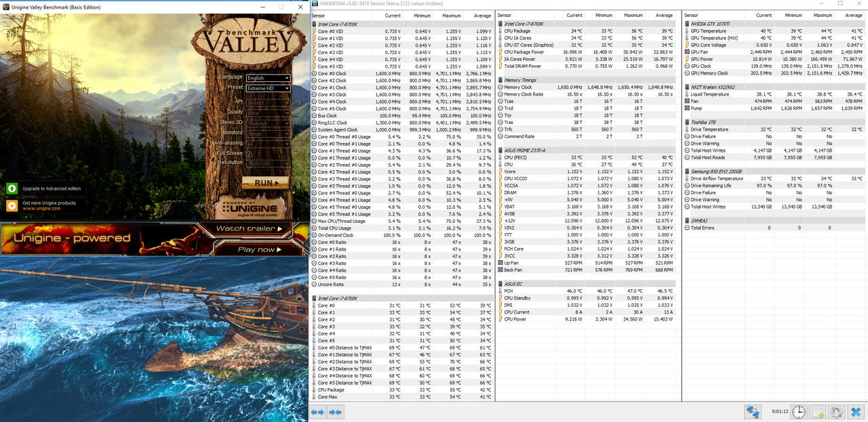The width and height of the screenshot is (868, 422).
Task: Expand HWiNFO sensor columns with outward arrows button
Action: coord(318,411)
